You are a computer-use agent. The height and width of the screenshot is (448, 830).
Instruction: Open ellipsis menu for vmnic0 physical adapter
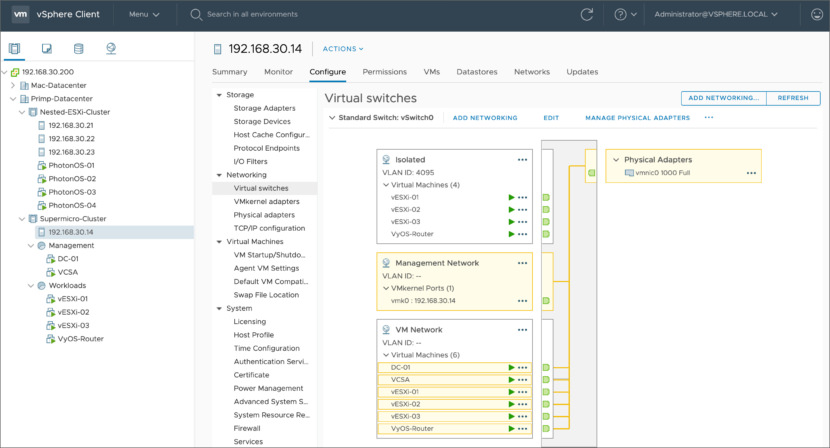click(751, 173)
